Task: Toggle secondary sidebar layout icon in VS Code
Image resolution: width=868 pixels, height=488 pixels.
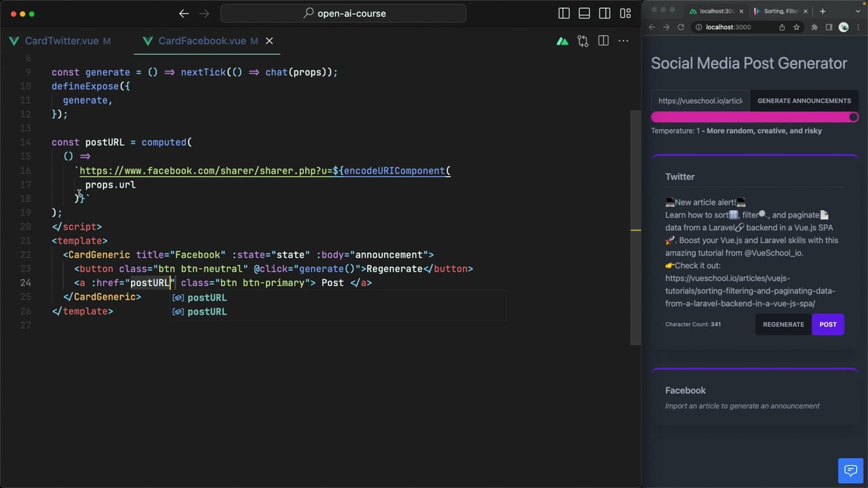Action: 605,14
